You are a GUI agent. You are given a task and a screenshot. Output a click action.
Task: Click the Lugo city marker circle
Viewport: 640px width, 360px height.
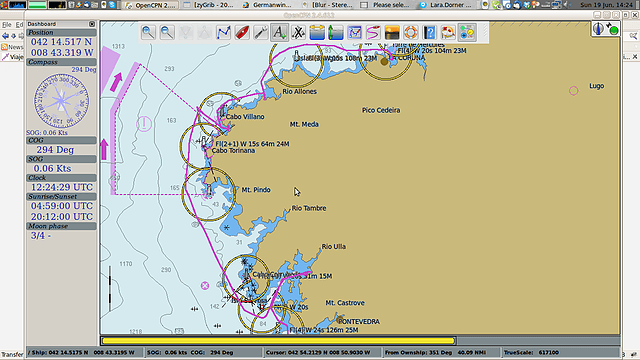573,91
